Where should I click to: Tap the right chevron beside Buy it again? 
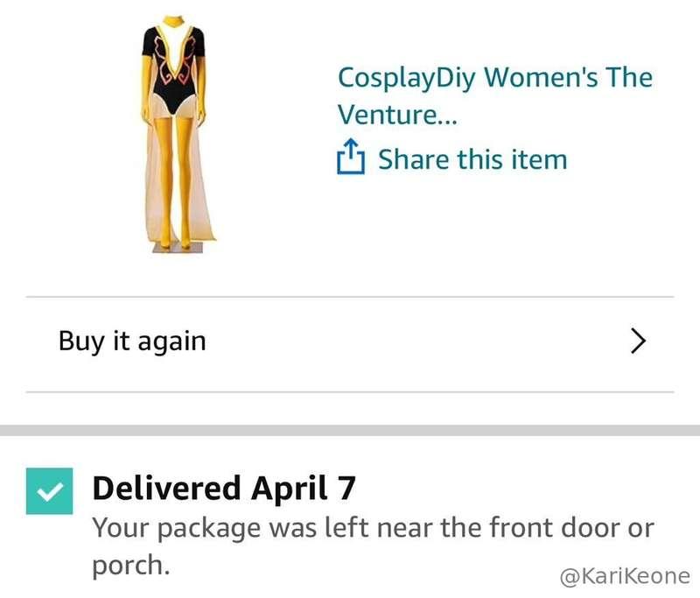click(x=638, y=341)
